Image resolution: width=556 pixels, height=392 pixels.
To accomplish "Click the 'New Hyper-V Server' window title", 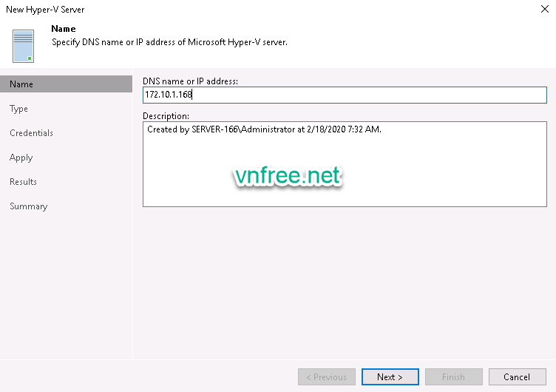I will click(x=45, y=10).
